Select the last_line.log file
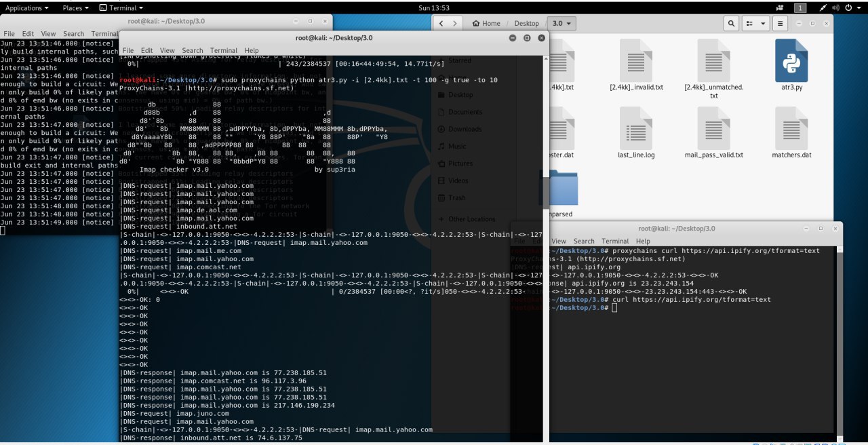 coord(636,133)
